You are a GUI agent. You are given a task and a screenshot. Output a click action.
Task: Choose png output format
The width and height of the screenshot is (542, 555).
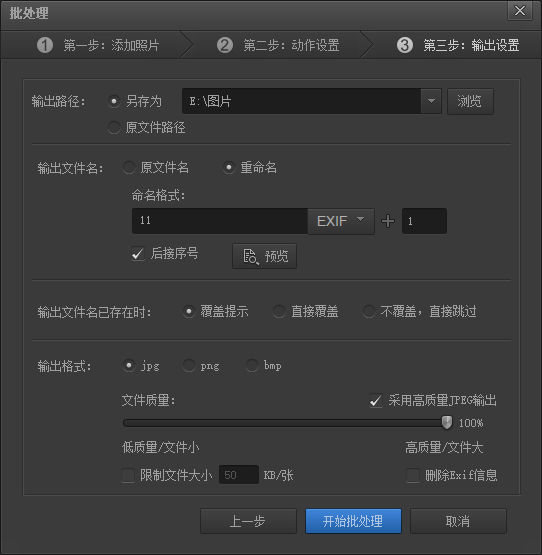click(189, 365)
